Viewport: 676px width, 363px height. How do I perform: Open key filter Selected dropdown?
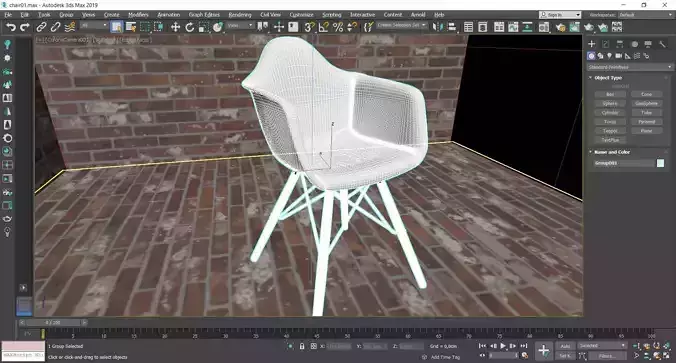[602, 346]
